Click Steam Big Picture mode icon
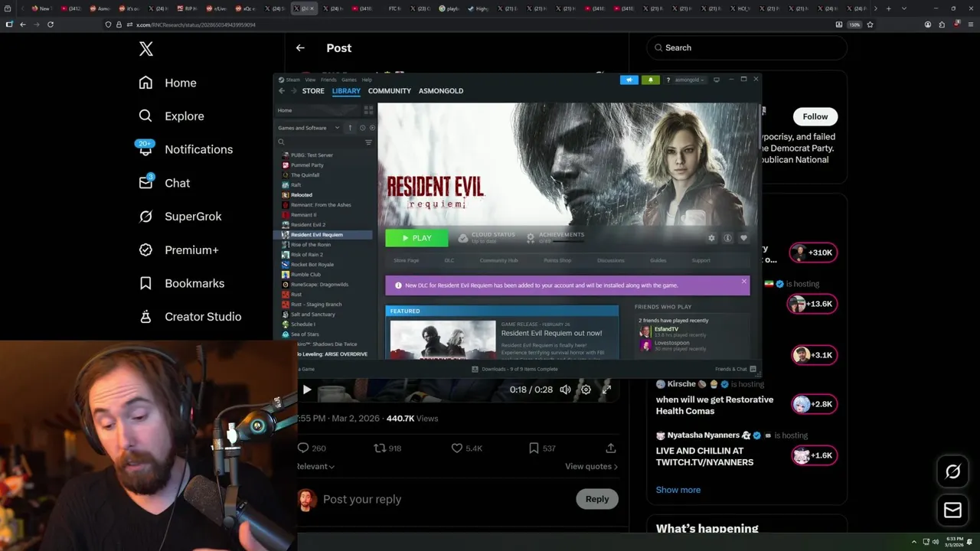980x551 pixels. click(717, 80)
